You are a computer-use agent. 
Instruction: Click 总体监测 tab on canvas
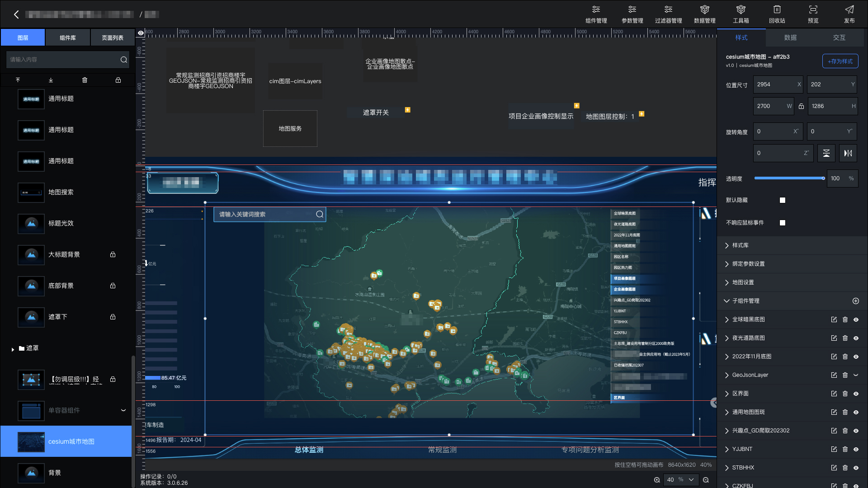point(309,450)
